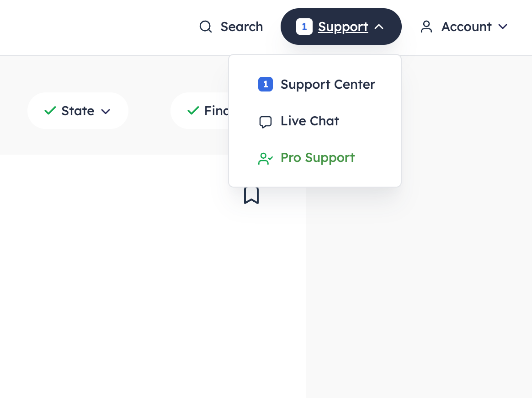
Task: Choose Pro Support menu option
Action: (x=318, y=158)
